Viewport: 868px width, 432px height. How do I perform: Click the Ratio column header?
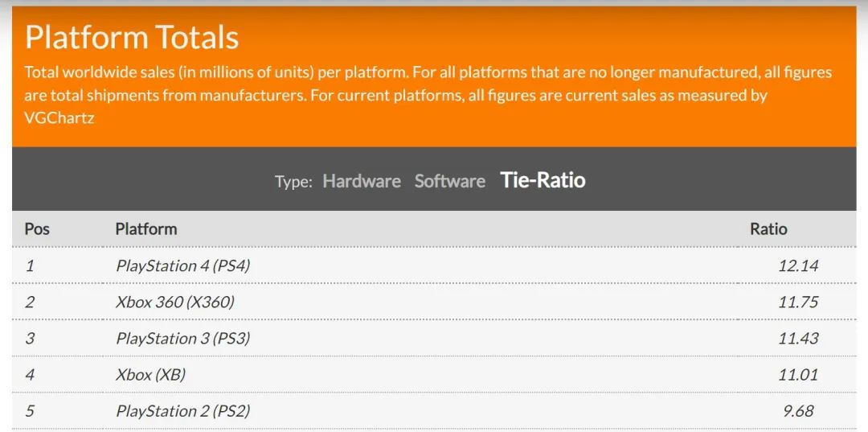coord(768,228)
